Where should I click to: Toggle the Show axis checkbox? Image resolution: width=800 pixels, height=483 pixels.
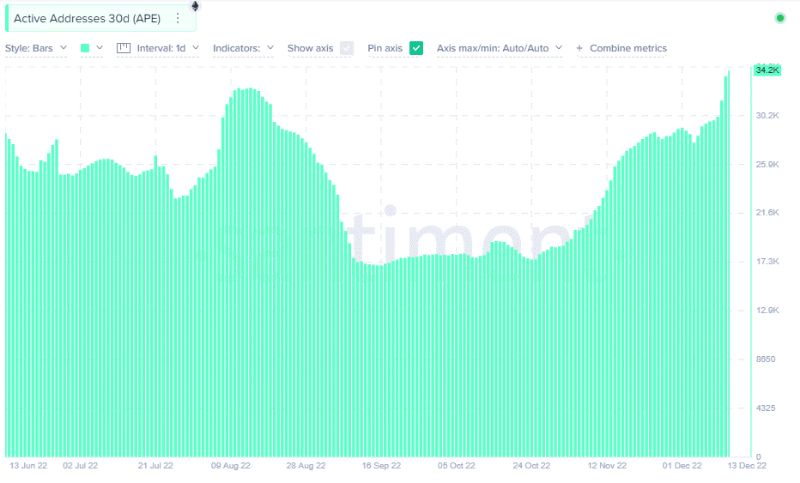[x=347, y=48]
